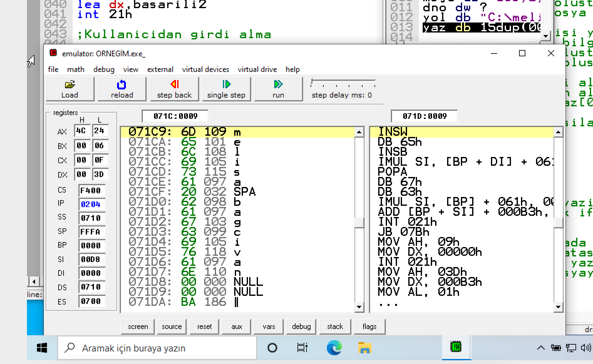Screen dimensions: 593x364
Task: Step back one instruction
Action: click(x=174, y=89)
